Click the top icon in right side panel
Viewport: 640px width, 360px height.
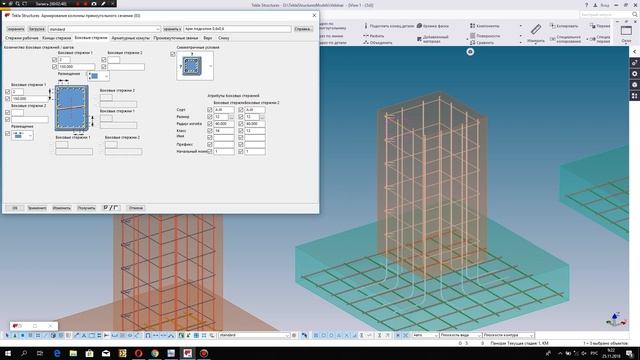[x=634, y=63]
